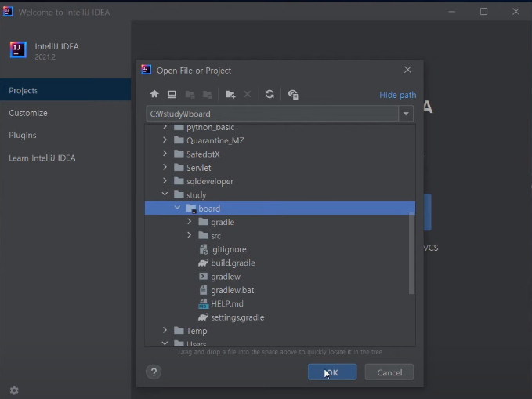Select build.gradle in the tree
The image size is (532, 399).
point(233,263)
